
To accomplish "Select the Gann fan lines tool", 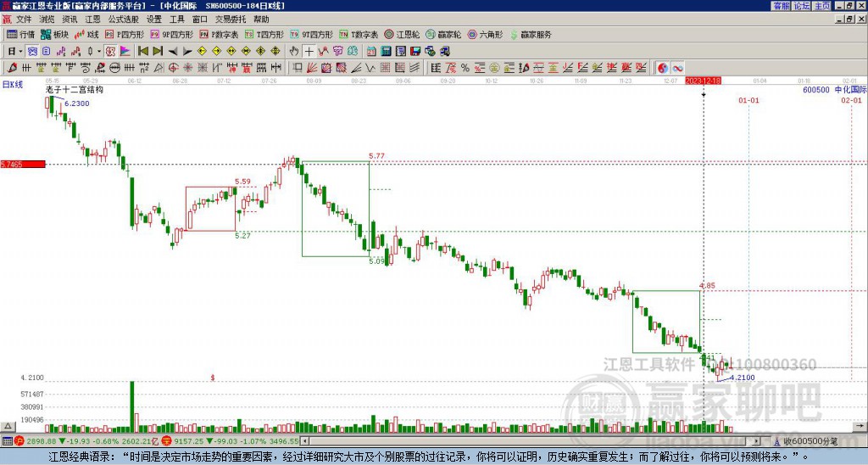I will pyautogui.click(x=312, y=68).
